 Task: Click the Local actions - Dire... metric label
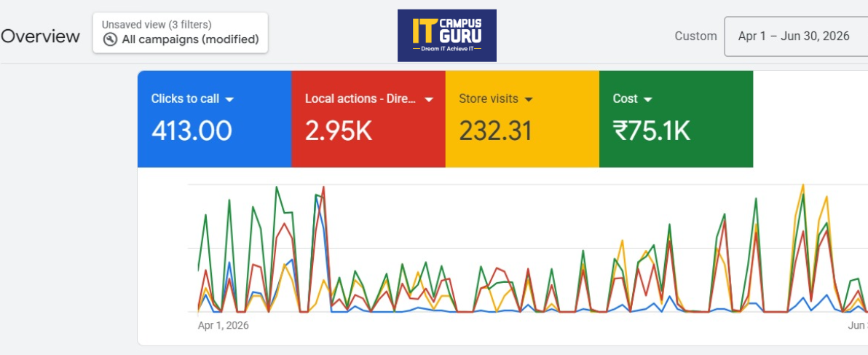(x=360, y=98)
